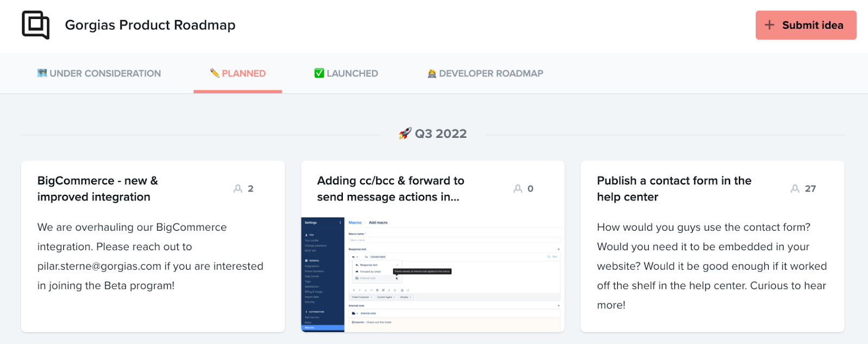Click the developer emoji icon on Developer Roadmap tab
Viewport: 868px width, 344px height.
pos(432,73)
